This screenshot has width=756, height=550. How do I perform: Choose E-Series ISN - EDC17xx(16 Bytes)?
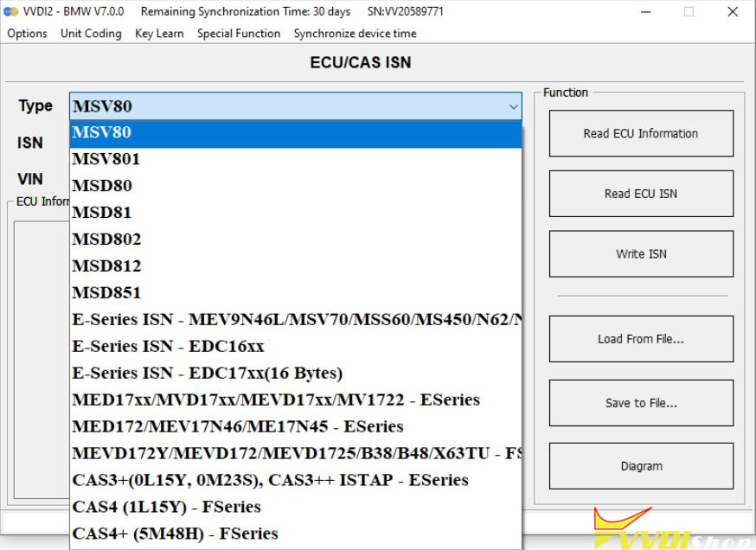click(296, 373)
